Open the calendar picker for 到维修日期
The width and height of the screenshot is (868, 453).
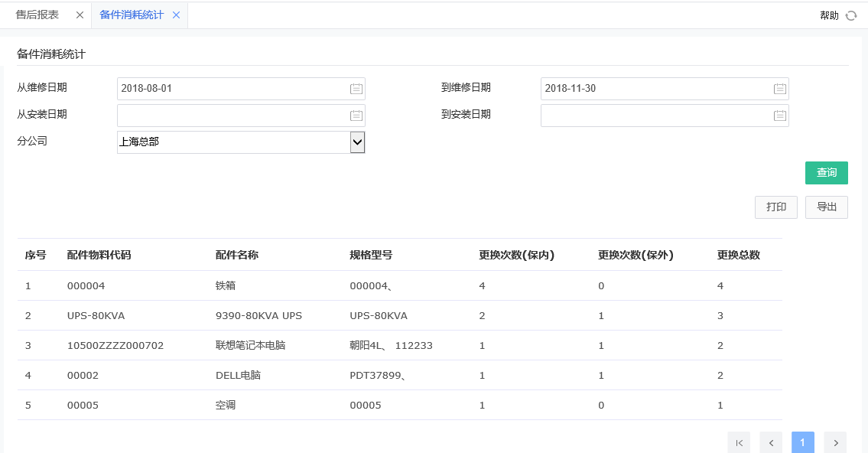(779, 88)
